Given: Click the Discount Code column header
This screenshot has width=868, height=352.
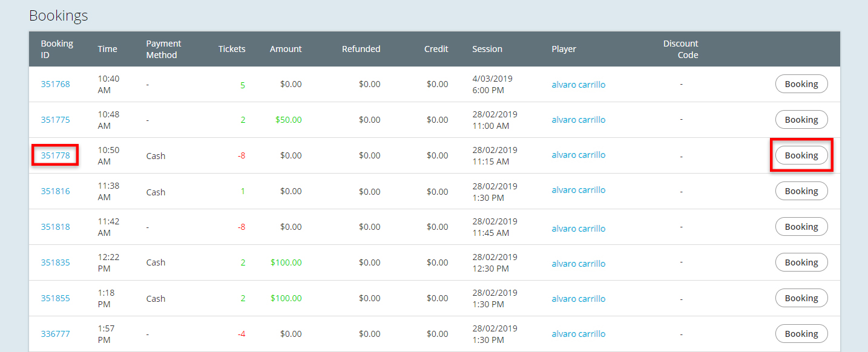Looking at the screenshot, I should (681, 49).
